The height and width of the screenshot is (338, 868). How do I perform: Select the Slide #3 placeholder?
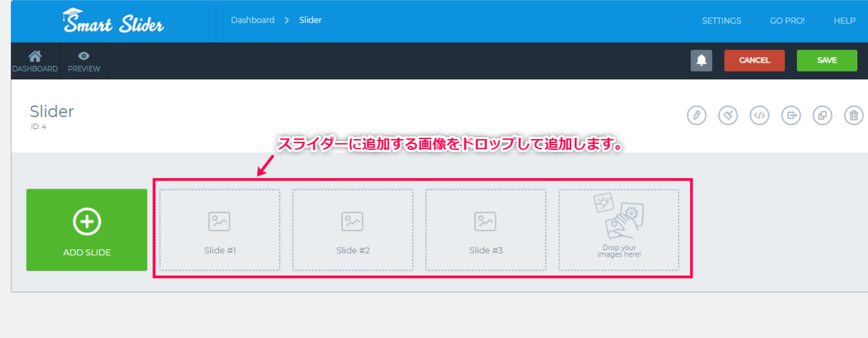click(486, 230)
